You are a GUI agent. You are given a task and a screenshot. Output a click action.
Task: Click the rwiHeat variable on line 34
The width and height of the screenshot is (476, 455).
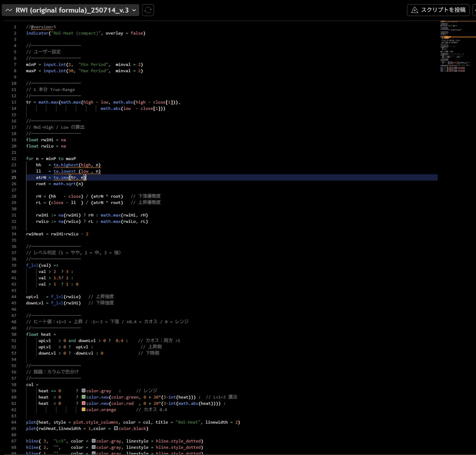[x=35, y=234]
